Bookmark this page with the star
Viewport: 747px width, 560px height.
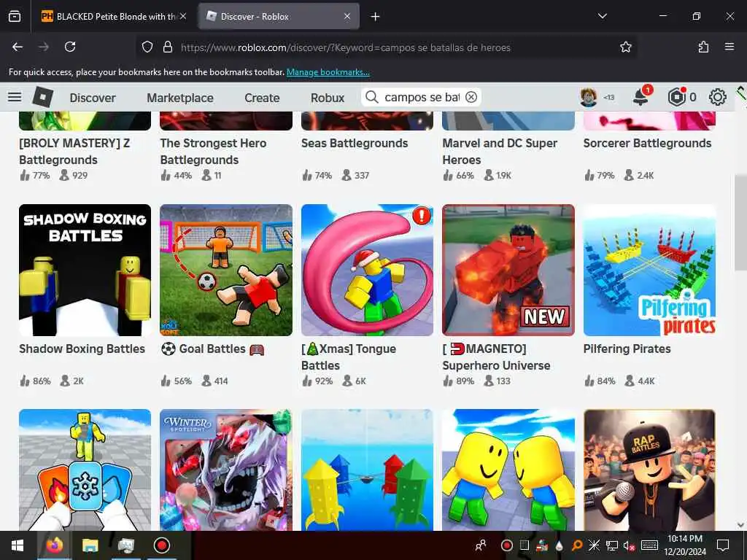625,47
